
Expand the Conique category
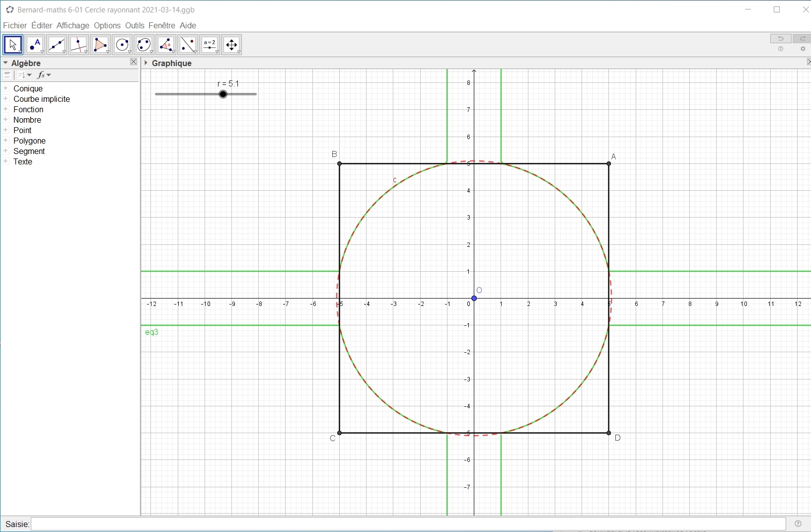tap(6, 88)
